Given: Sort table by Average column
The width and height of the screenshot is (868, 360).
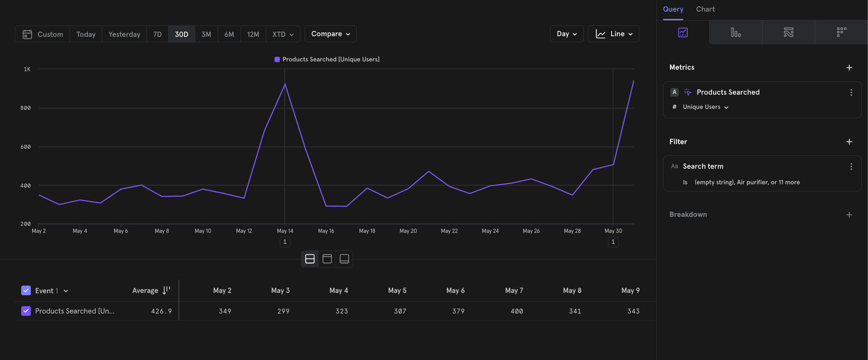Looking at the screenshot, I should (166, 291).
